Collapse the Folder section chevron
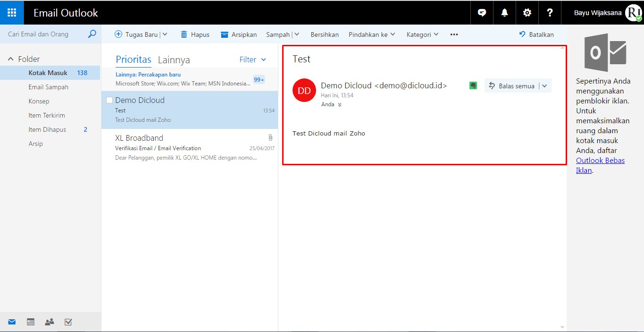The width and height of the screenshot is (644, 332). coord(10,59)
